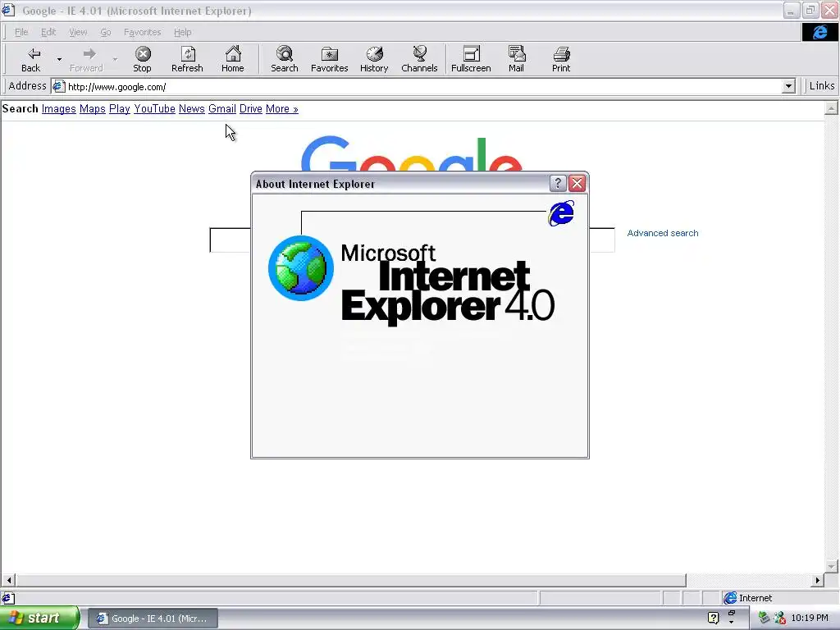
Task: Click the greyed Forward toolbar button
Action: 86,59
